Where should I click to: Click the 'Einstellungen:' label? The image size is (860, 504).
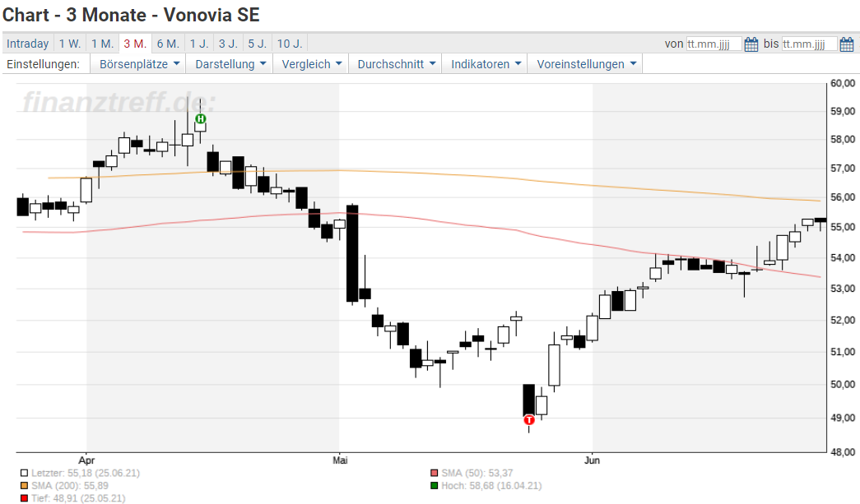(43, 64)
